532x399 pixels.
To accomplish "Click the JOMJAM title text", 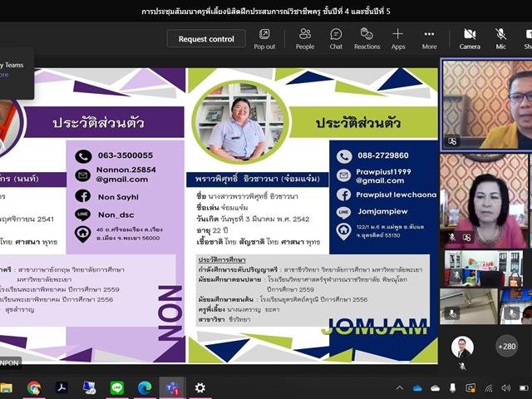I will pos(375,327).
